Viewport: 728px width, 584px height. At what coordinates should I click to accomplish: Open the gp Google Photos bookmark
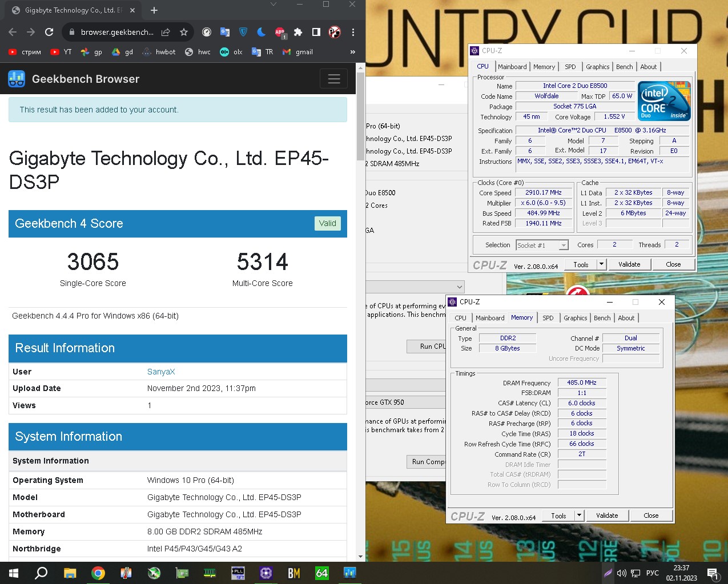click(x=91, y=52)
